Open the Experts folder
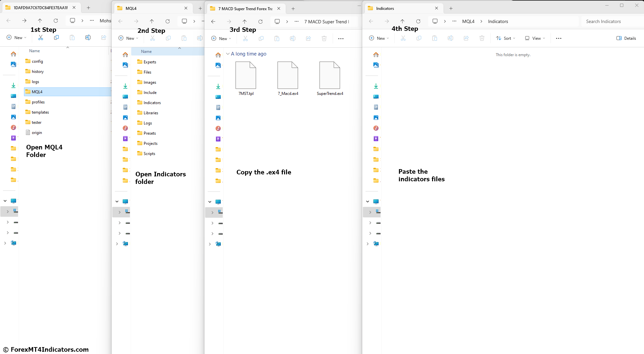The height and width of the screenshot is (354, 644). [x=150, y=62]
